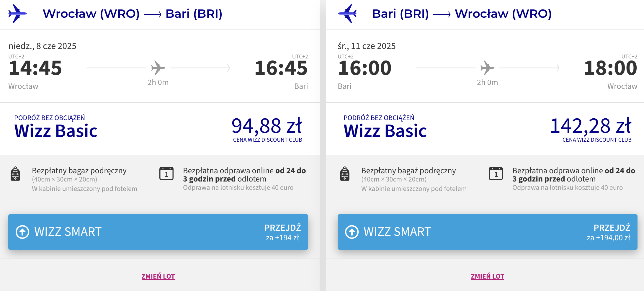
Task: Click the backpack baggage icon for return flight
Action: coord(345,174)
